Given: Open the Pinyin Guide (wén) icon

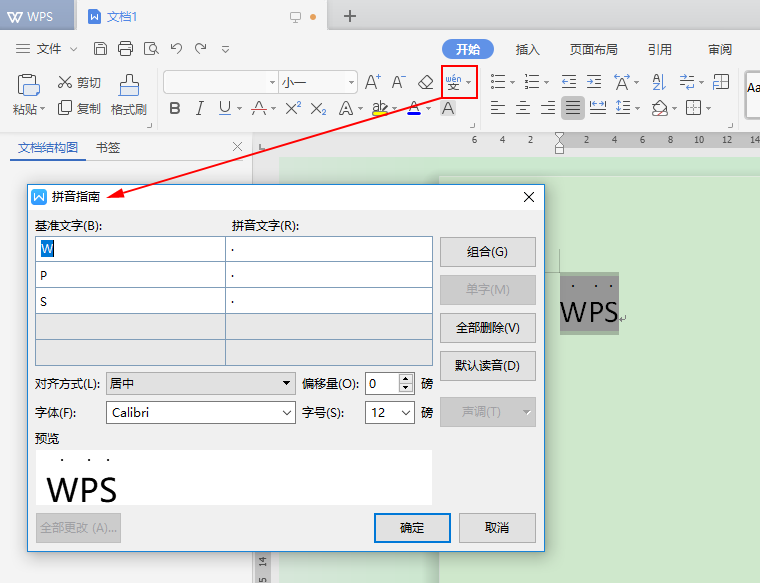Looking at the screenshot, I should [x=454, y=82].
